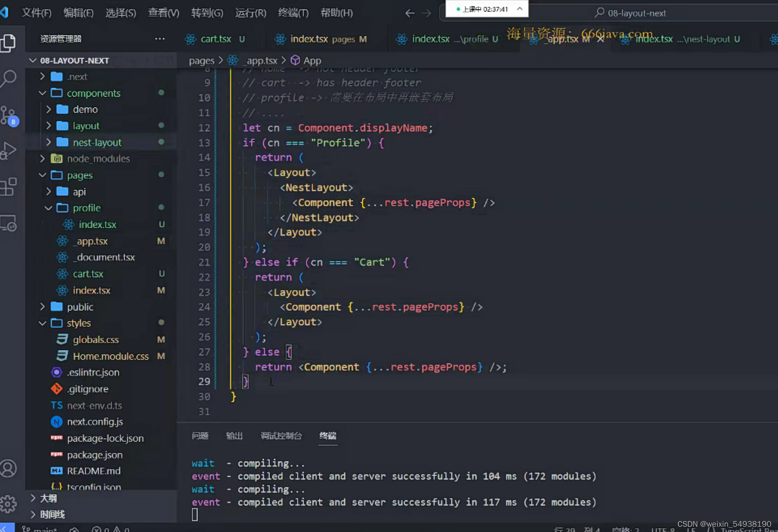
Task: Click the ESLint icon beside .eslintrc.json
Action: coord(57,372)
